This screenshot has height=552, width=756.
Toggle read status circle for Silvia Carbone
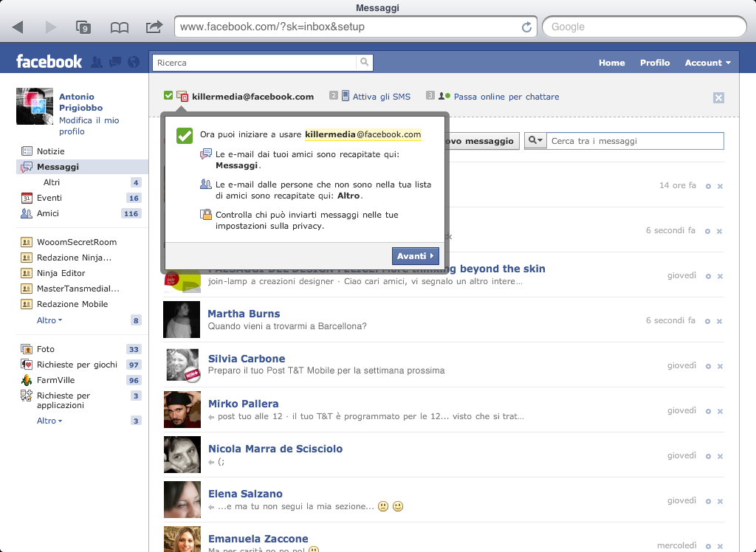[x=708, y=366]
